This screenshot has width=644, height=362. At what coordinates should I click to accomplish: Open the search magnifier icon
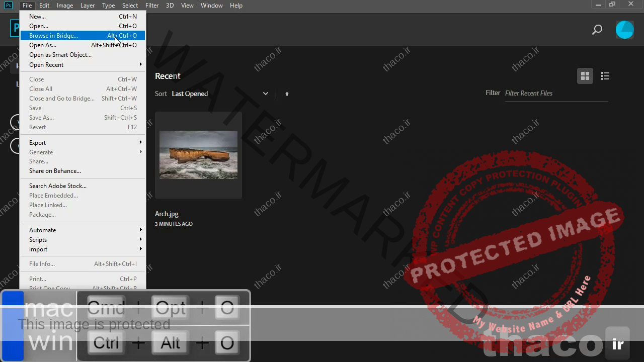click(x=597, y=30)
